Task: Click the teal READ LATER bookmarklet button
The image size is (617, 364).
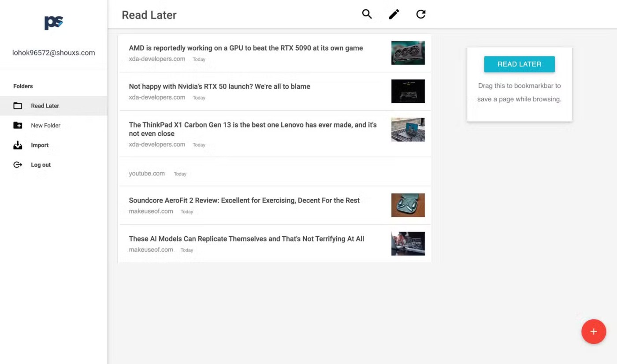Action: [x=519, y=64]
